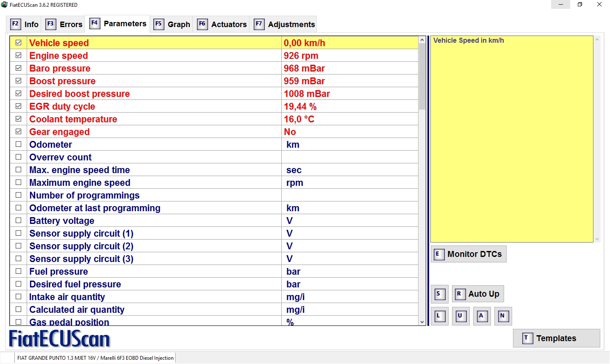This screenshot has height=364, width=610.
Task: Enable Number of programmings checkbox
Action: click(19, 195)
